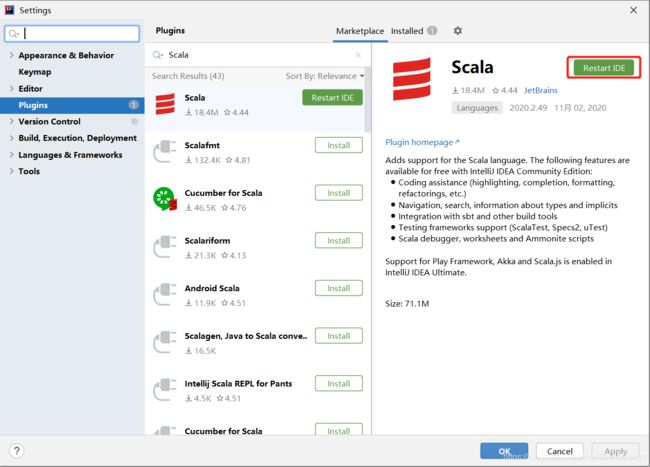650x467 pixels.
Task: Click the Apply button
Action: (616, 451)
